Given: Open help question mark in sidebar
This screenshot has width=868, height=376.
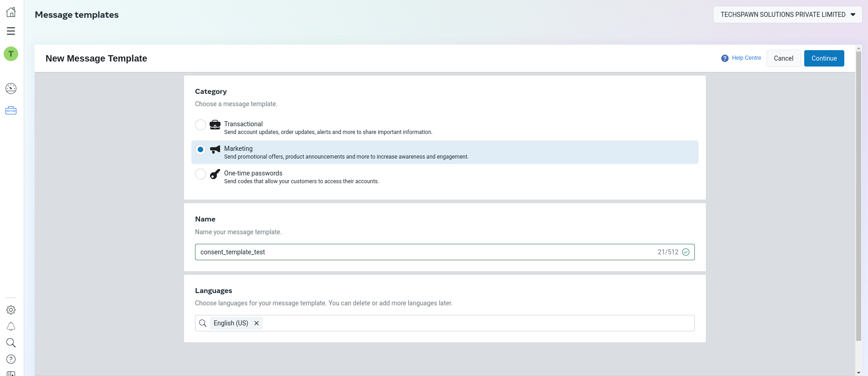Looking at the screenshot, I should click(11, 359).
